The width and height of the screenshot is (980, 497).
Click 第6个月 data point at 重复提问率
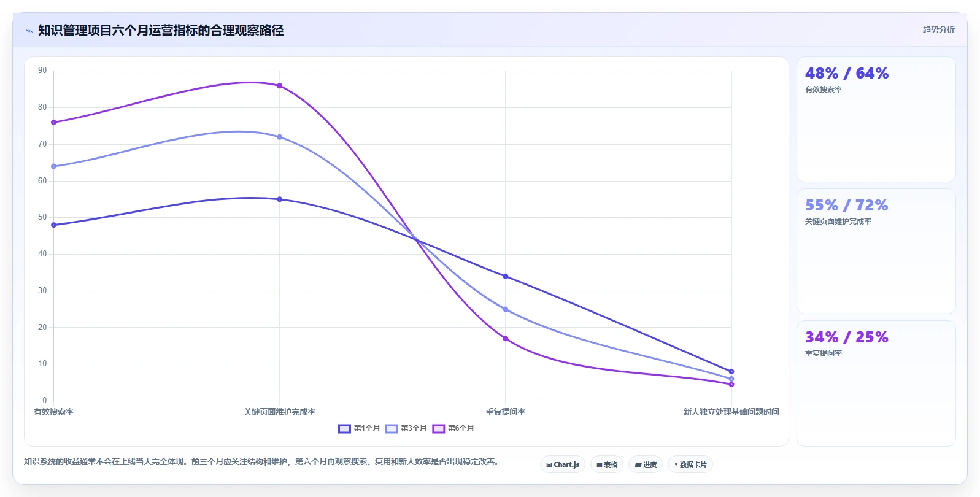point(506,339)
